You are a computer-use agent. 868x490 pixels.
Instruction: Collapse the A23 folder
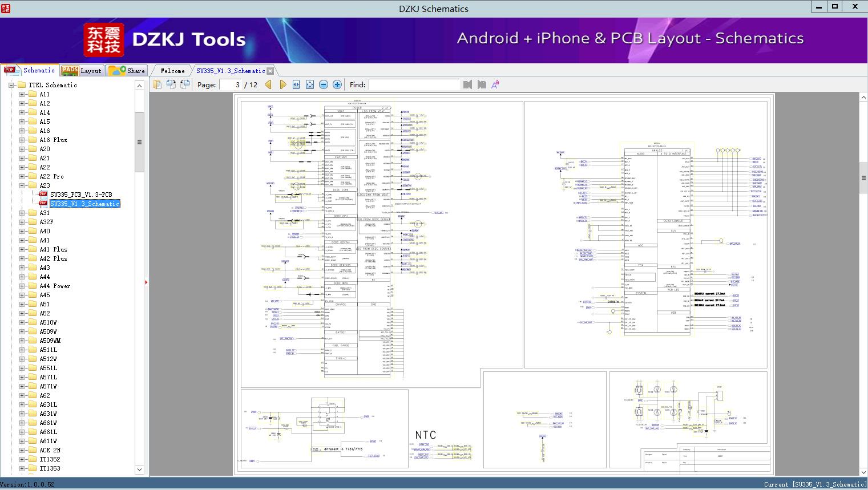point(22,185)
